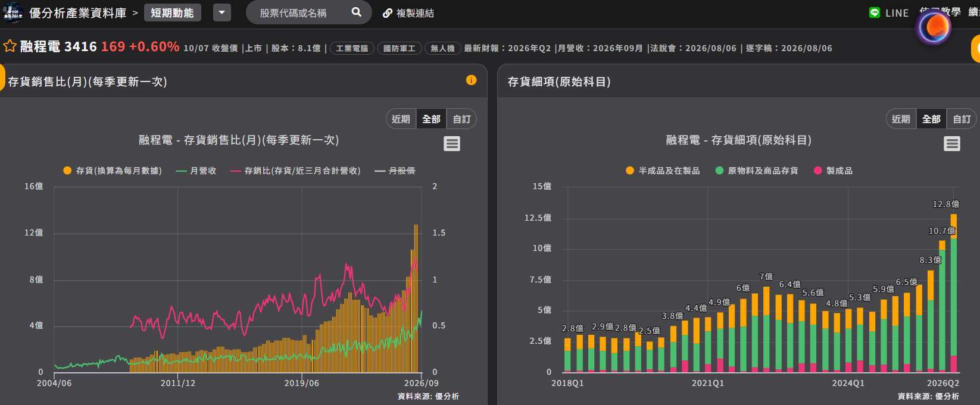This screenshot has height=405, width=980.
Task: Click left chart 資料來源: 優分析 credit
Action: pyautogui.click(x=428, y=396)
